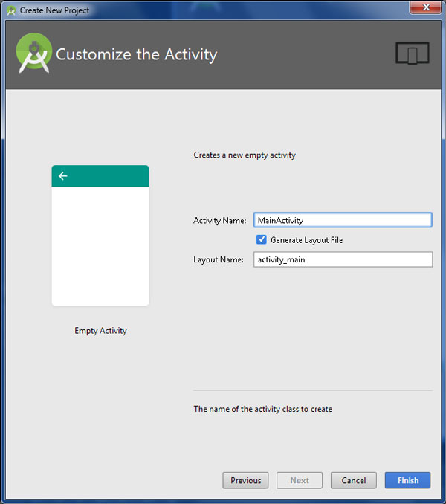Image resolution: width=446 pixels, height=504 pixels.
Task: Click the phone and tablet device icon
Action: click(x=413, y=54)
